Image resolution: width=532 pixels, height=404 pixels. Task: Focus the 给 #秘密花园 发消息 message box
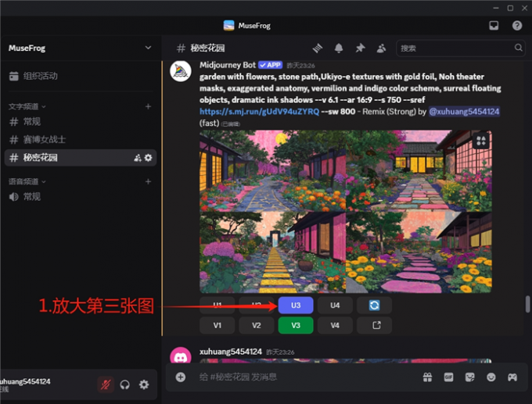click(305, 377)
